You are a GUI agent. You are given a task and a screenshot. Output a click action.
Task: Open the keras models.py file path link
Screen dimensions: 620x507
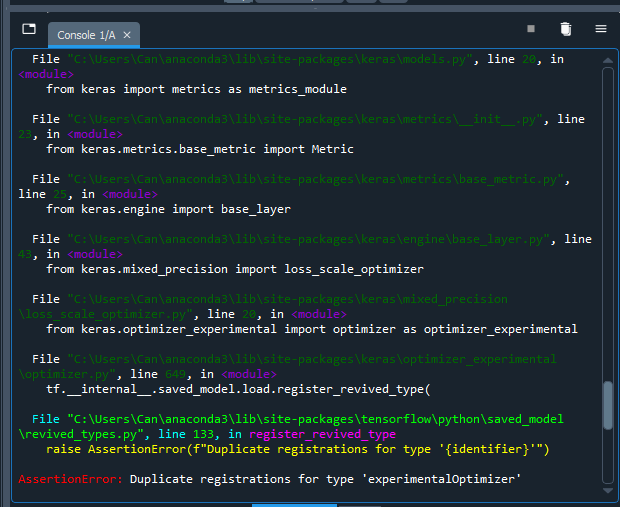tap(270, 59)
